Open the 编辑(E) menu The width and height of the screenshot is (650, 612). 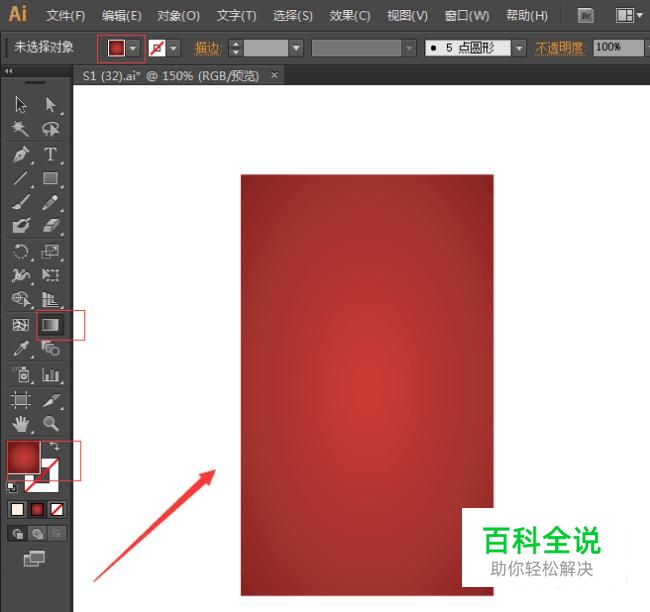click(121, 16)
